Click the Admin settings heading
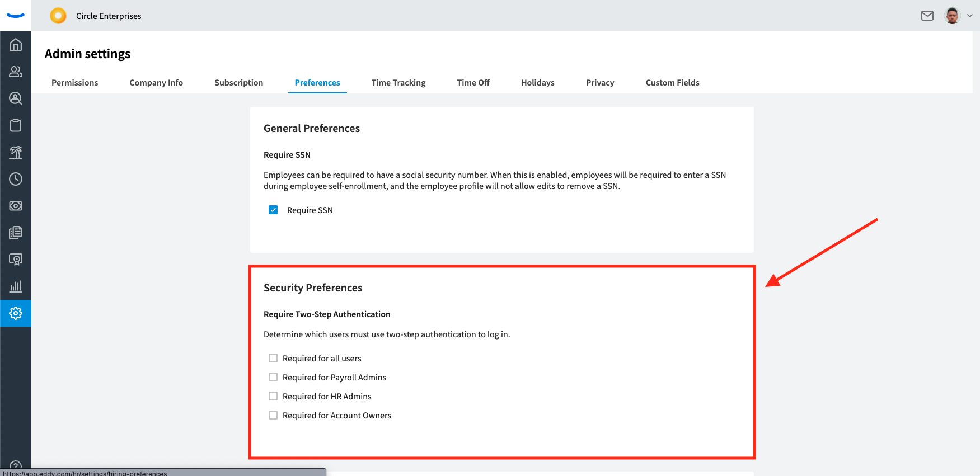This screenshot has width=980, height=476. tap(87, 54)
